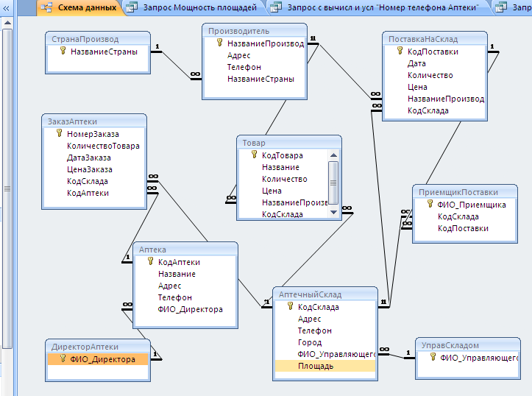Select field Цена in ПоставкаНаСклад
The width and height of the screenshot is (532, 396).
coord(417,87)
